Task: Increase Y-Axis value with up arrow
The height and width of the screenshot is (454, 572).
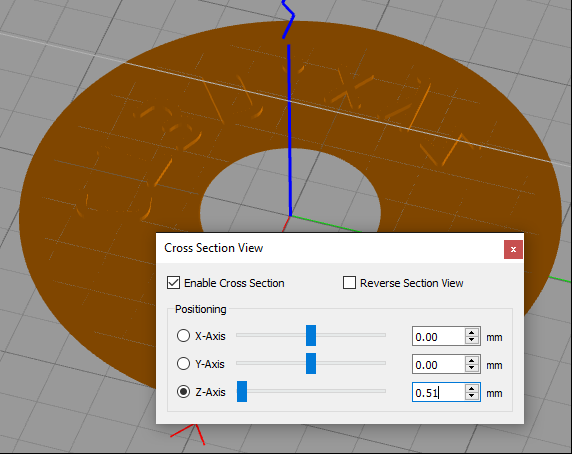Action: tap(472, 360)
